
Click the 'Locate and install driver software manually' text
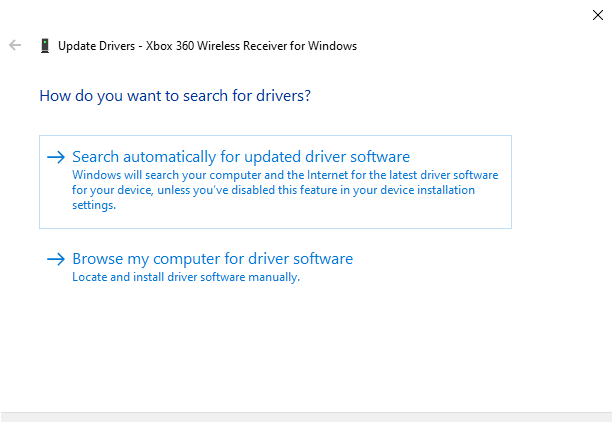tap(186, 277)
